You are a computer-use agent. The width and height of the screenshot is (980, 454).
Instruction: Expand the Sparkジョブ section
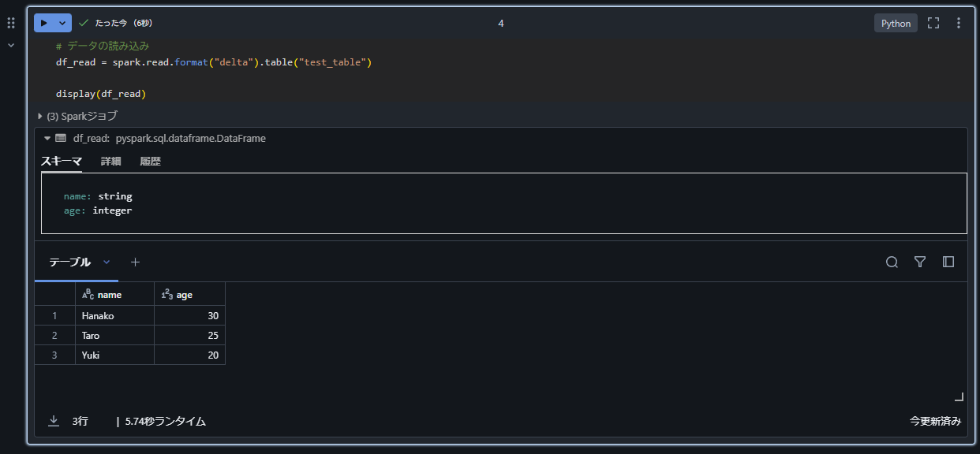39,115
